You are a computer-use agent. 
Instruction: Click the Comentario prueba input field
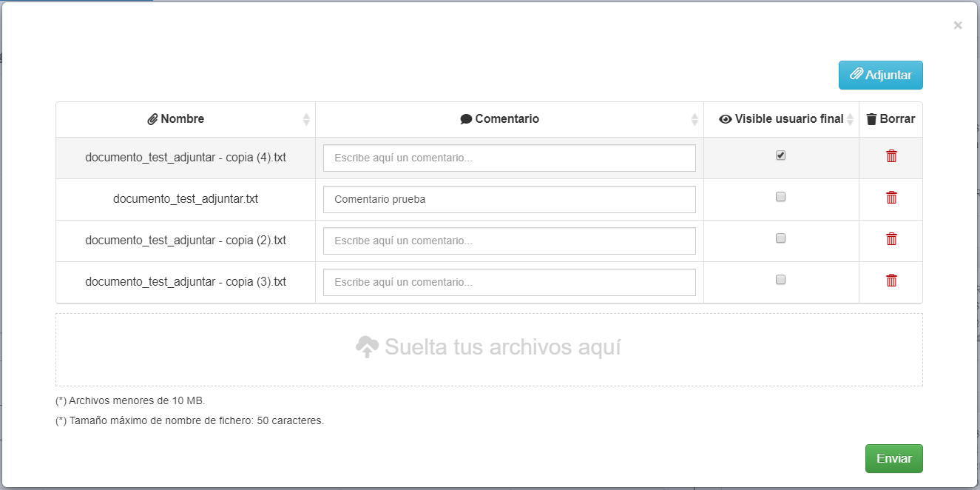click(510, 199)
